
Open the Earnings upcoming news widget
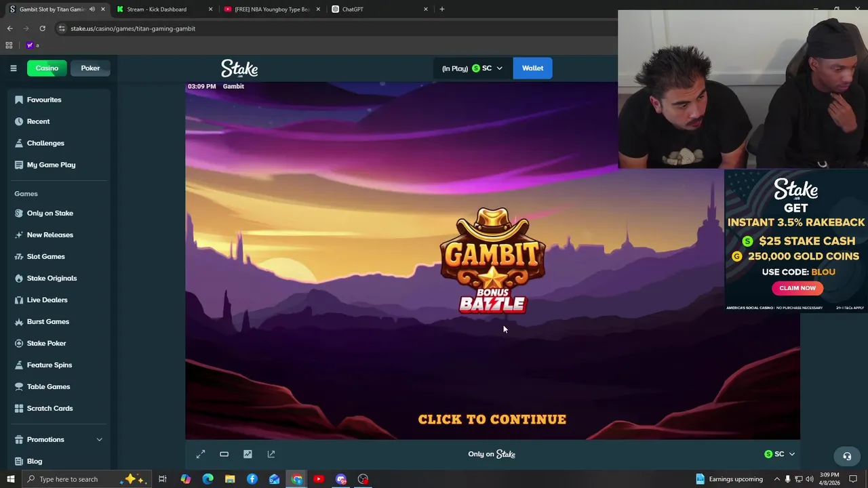729,479
